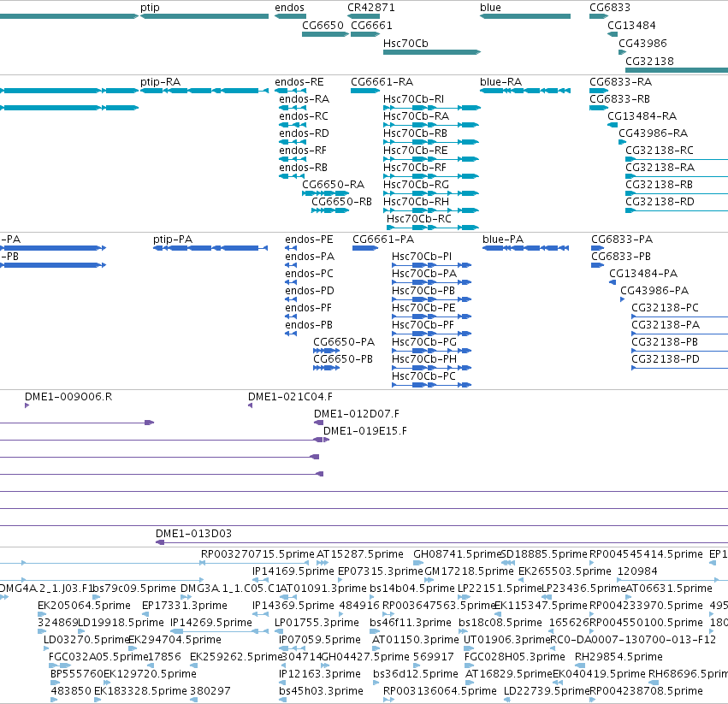
Task: Select the DME1-009O06.R feature
Action: [x=27, y=405]
